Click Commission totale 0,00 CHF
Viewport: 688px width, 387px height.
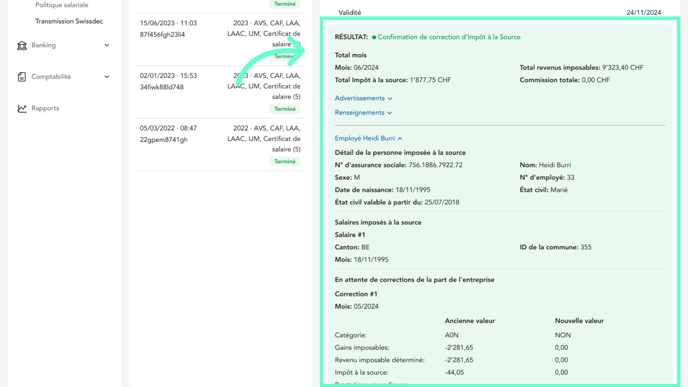coord(595,80)
